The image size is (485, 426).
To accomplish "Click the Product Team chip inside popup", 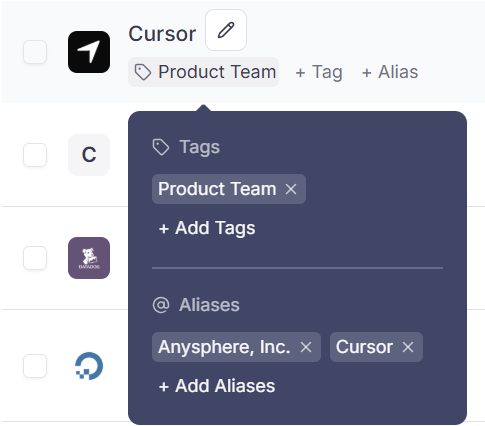I will tap(229, 189).
